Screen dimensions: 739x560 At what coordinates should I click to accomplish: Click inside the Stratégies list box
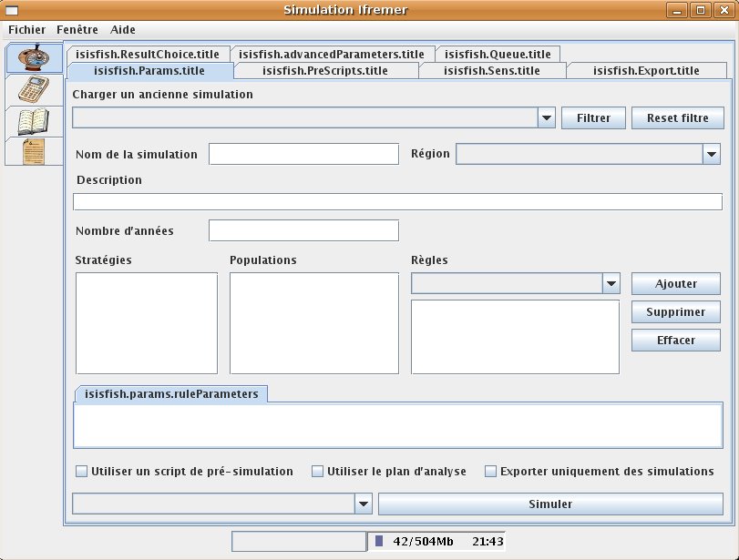coord(147,323)
